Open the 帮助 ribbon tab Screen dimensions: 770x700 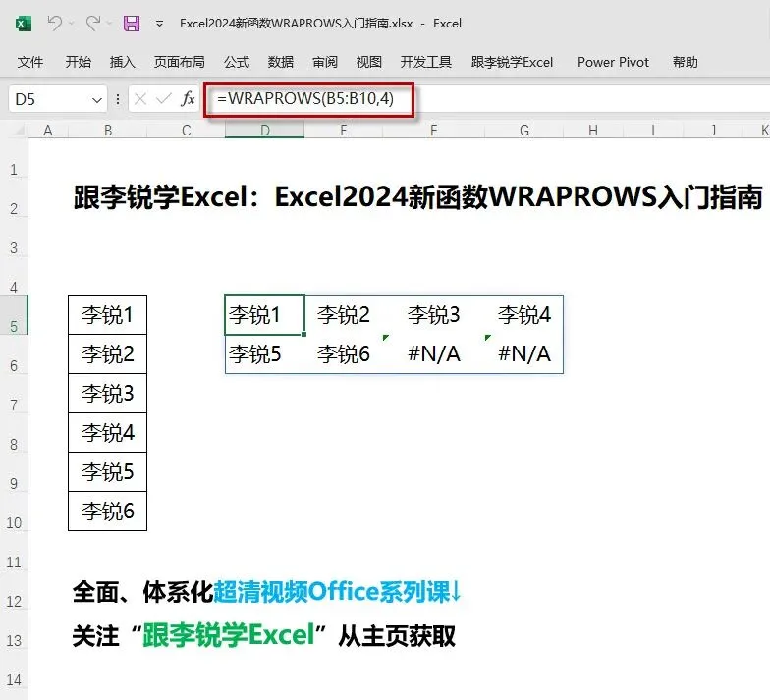tap(686, 62)
